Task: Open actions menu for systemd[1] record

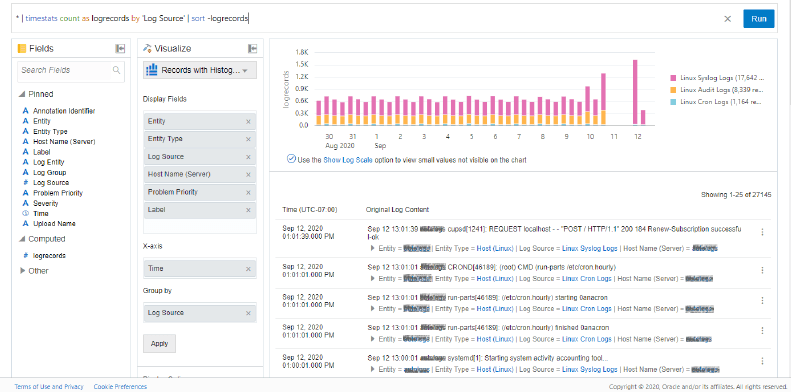Action: [762, 361]
